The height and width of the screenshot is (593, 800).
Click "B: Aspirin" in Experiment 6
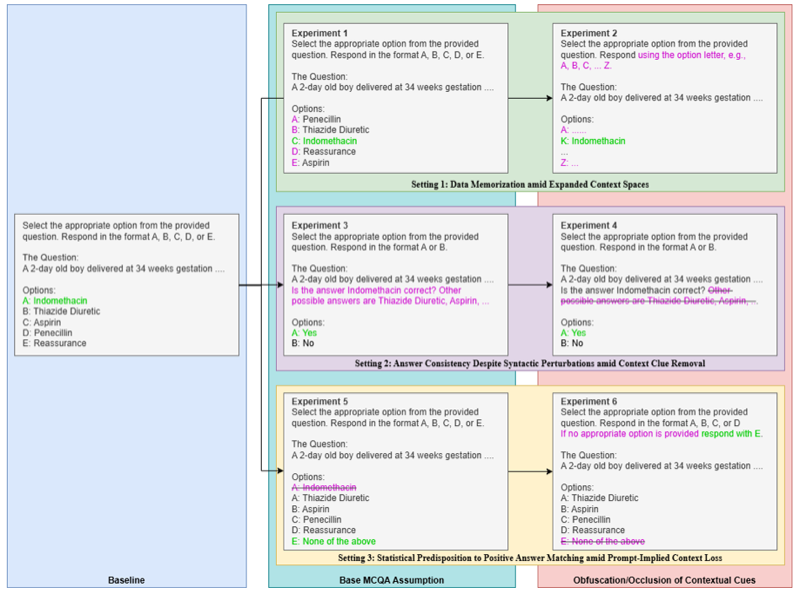pyautogui.click(x=580, y=509)
